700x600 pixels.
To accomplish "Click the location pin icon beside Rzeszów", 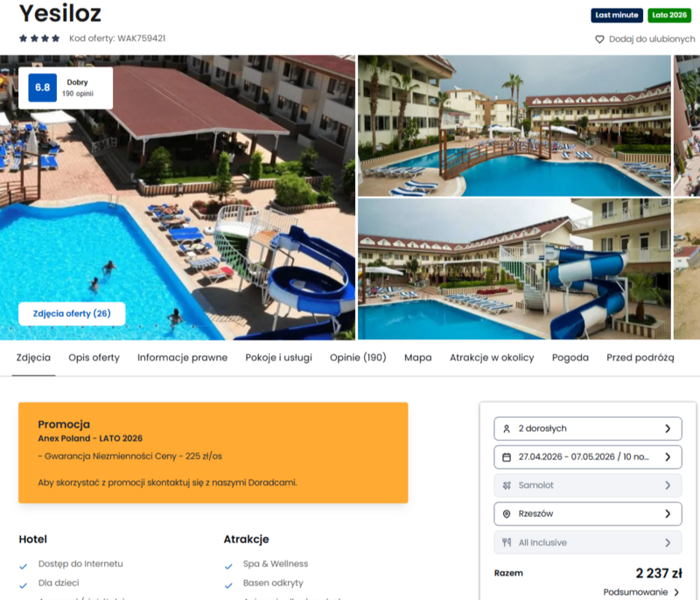I will (x=507, y=514).
